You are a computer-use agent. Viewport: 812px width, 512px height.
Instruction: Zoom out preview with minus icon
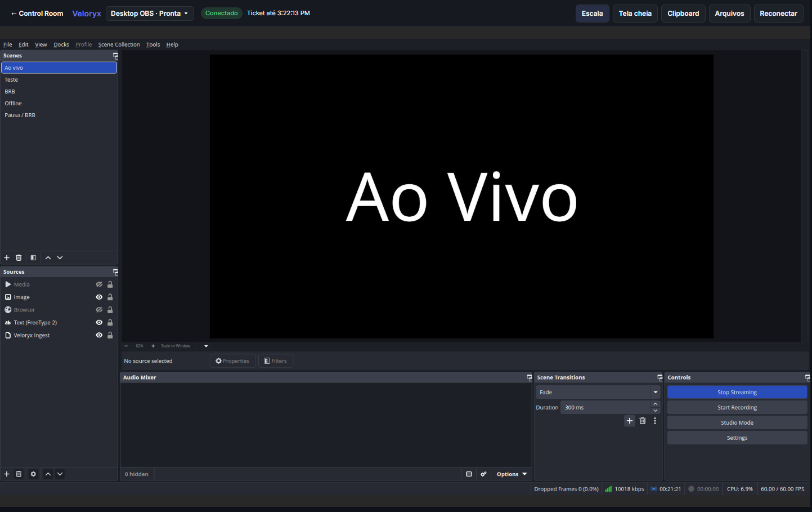tap(126, 346)
